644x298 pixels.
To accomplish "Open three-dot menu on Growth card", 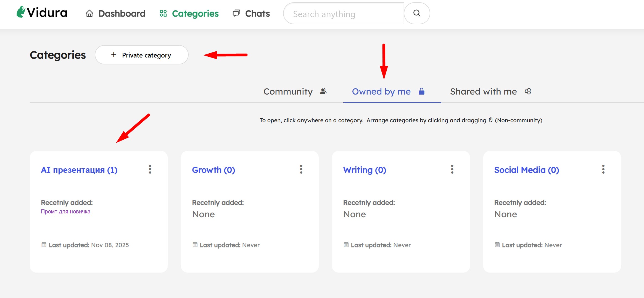I will coord(301,169).
